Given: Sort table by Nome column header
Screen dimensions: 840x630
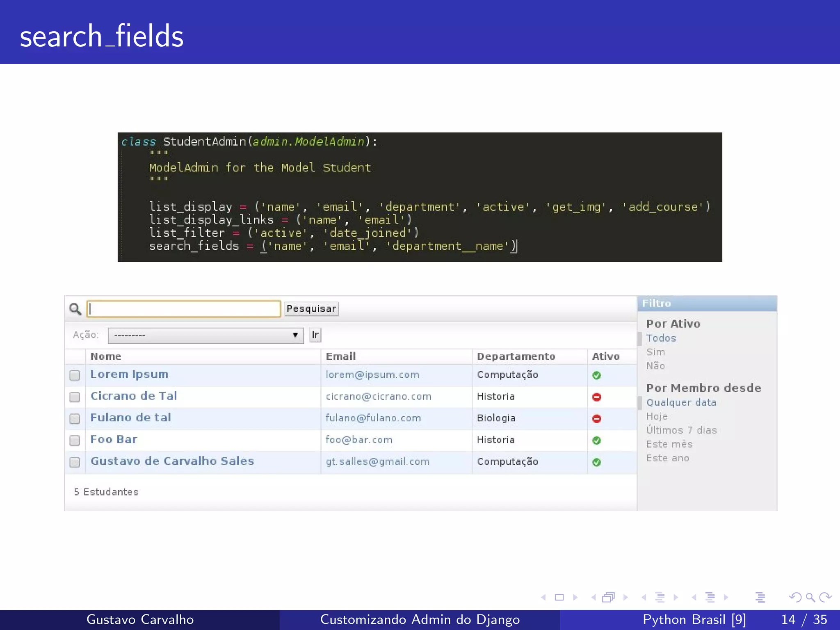Looking at the screenshot, I should click(x=106, y=356).
